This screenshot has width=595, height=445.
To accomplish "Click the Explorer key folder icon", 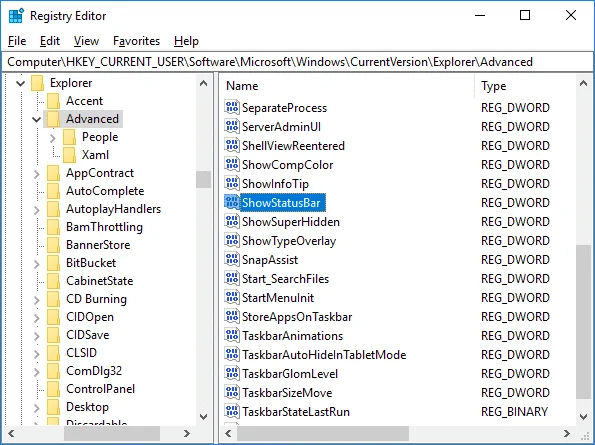I will point(38,83).
